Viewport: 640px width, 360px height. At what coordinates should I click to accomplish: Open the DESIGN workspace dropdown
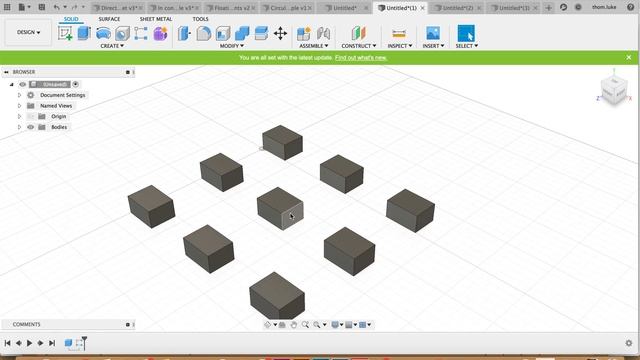pyautogui.click(x=28, y=32)
